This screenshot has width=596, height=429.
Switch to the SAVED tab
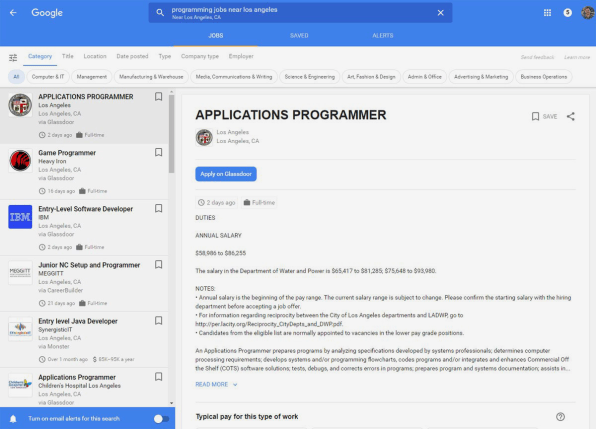tap(299, 35)
